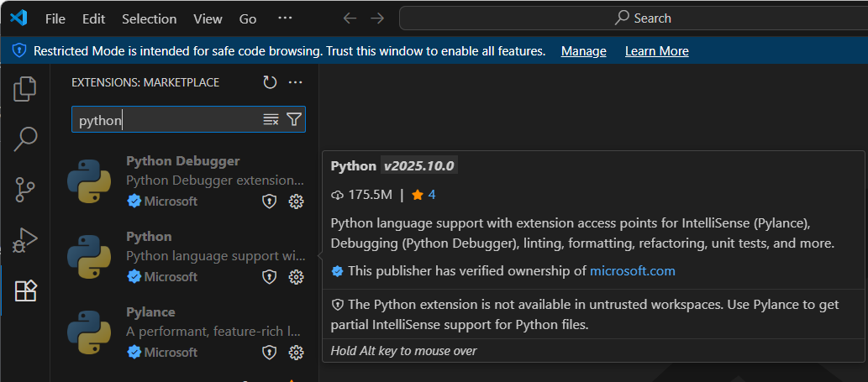Click the Manage gear for Pylance

(296, 352)
